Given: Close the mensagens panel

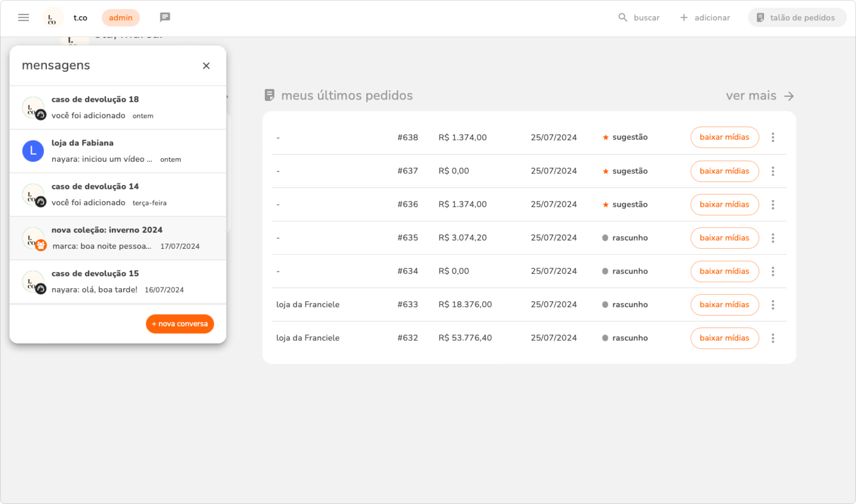Looking at the screenshot, I should pyautogui.click(x=206, y=66).
